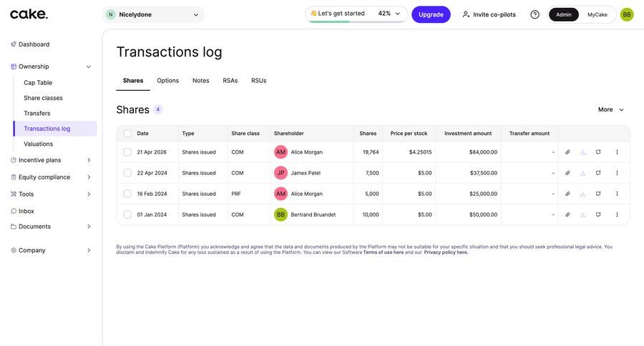Viewport: 644px width, 346px height.
Task: Click the BB user avatar in top bar
Action: point(627,14)
